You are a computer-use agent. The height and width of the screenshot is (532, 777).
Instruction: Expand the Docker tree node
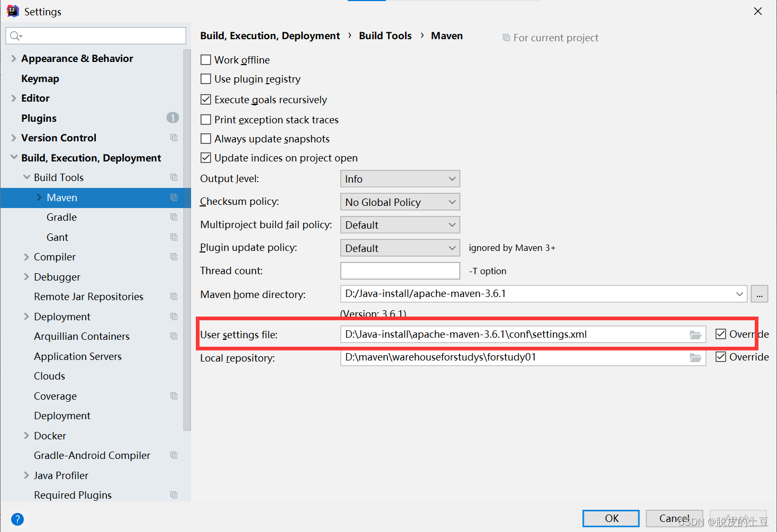[x=26, y=436]
